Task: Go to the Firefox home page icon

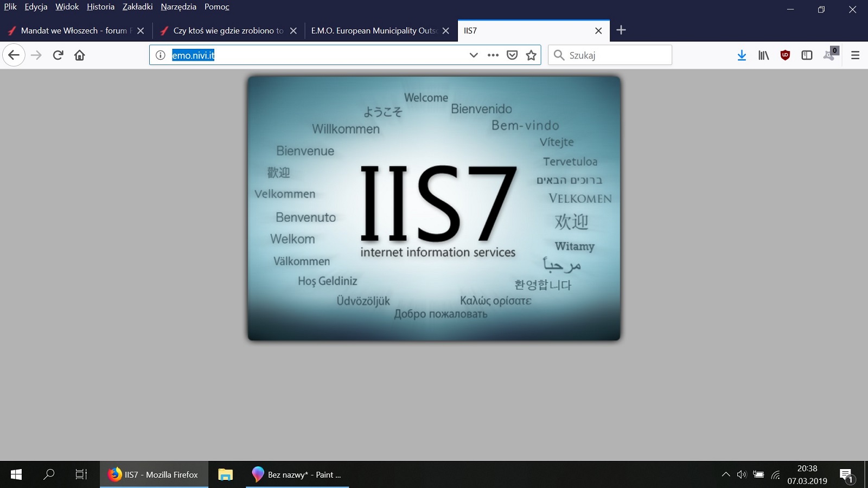Action: coord(80,55)
